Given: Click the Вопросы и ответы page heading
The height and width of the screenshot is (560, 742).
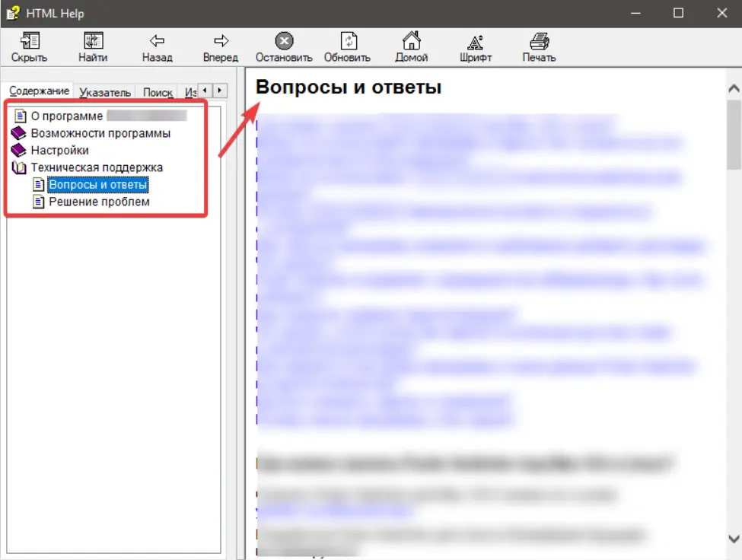Looking at the screenshot, I should (349, 87).
